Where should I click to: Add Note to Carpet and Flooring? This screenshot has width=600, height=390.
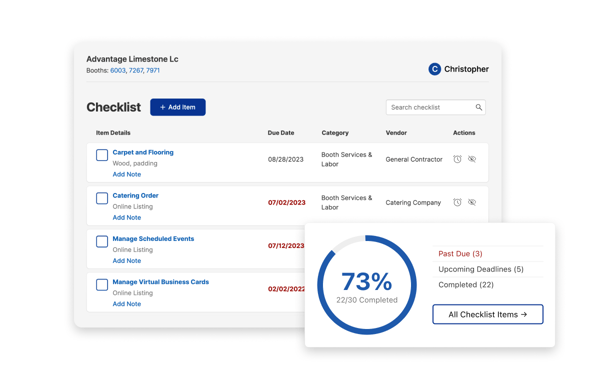tap(127, 175)
